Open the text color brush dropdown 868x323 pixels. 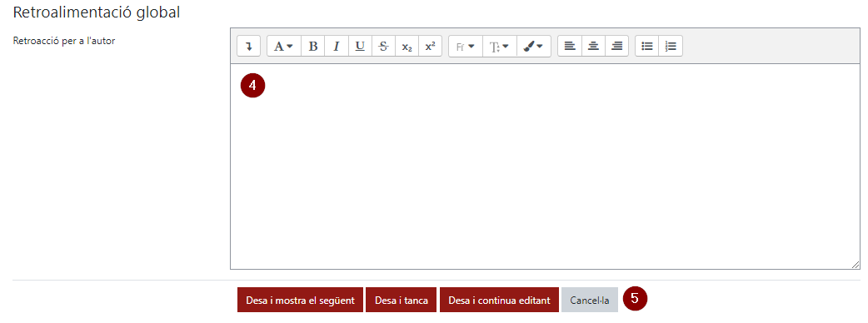[x=534, y=47]
